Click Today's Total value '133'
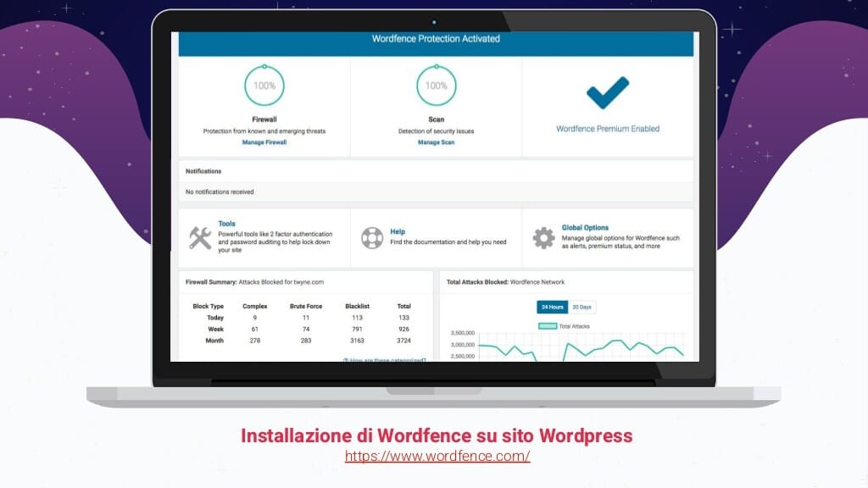 point(403,318)
